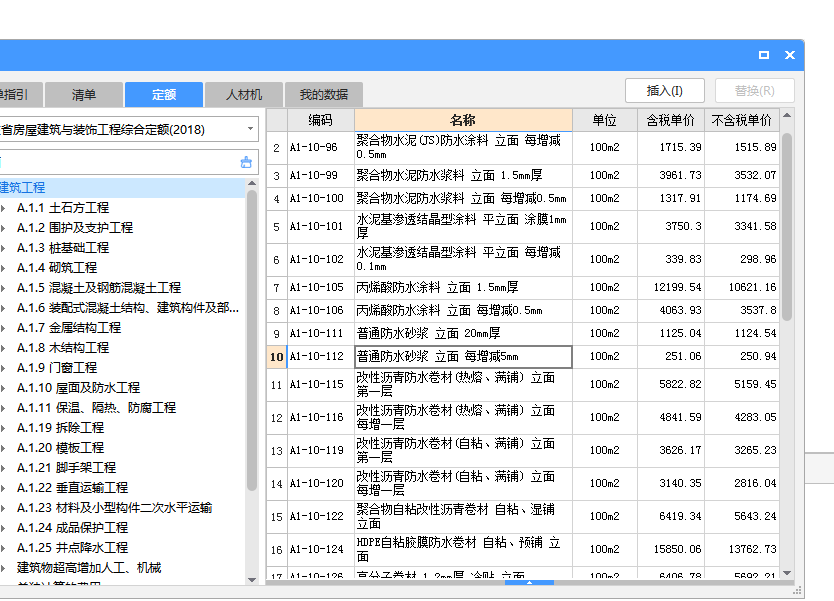The height and width of the screenshot is (601, 834).
Task: Select A.1.22 垂直运输工程 tree item
Action: click(x=72, y=488)
